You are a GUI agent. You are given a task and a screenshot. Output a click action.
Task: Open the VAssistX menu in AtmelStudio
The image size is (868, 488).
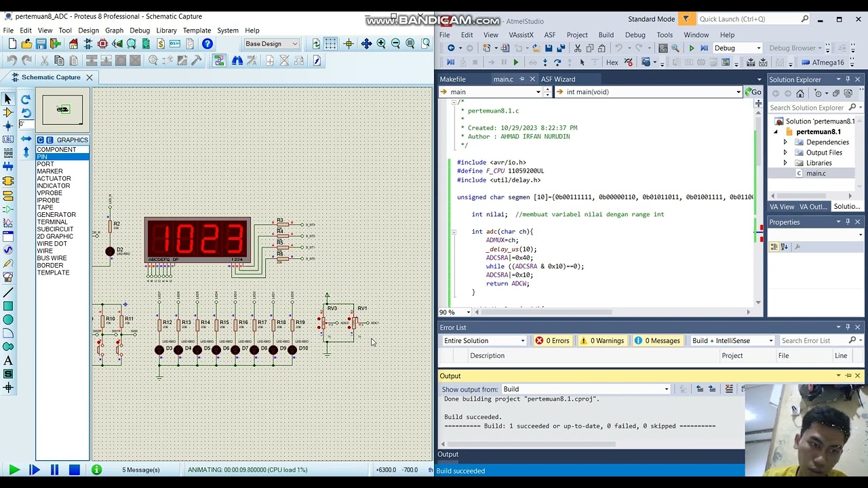[x=521, y=35]
